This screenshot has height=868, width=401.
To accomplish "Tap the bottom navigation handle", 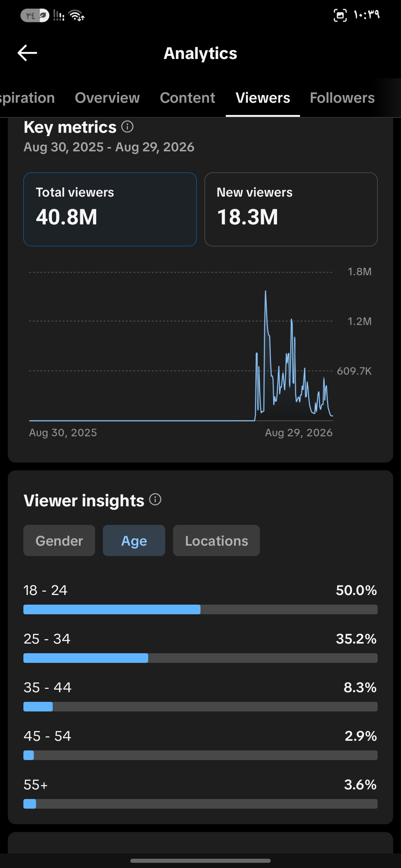I will (200, 861).
